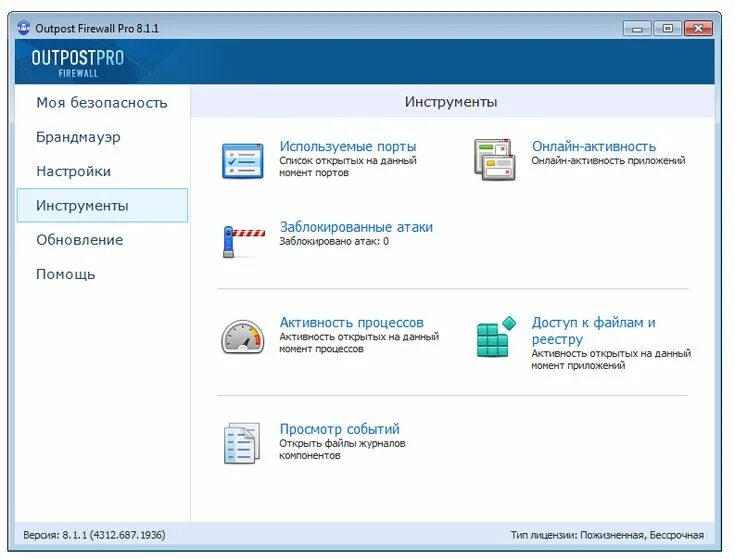Open the Используемые порты link
The width and height of the screenshot is (735, 559).
click(x=348, y=146)
